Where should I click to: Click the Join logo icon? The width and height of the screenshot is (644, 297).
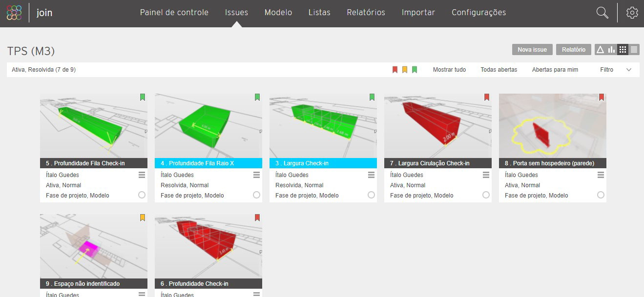coord(14,13)
